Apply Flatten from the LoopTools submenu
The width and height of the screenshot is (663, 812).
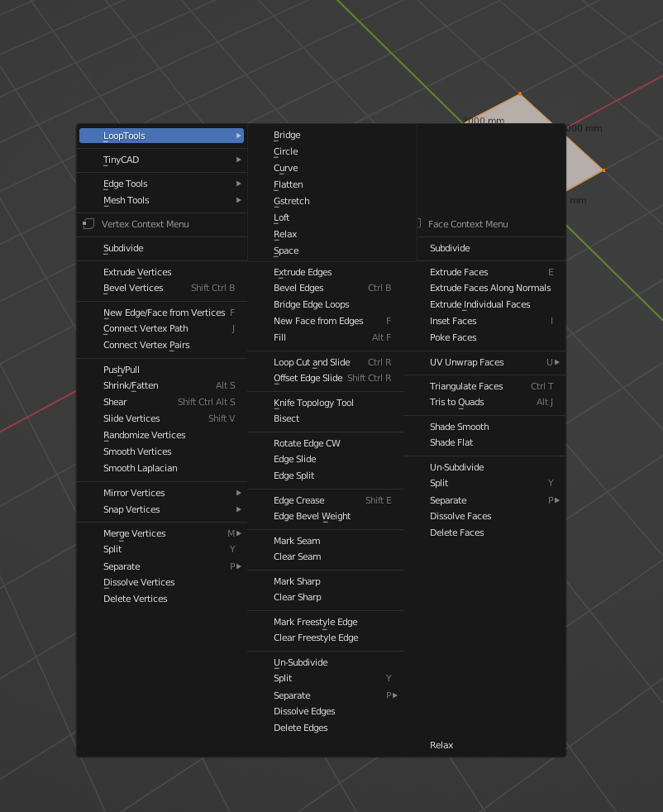tap(332, 185)
